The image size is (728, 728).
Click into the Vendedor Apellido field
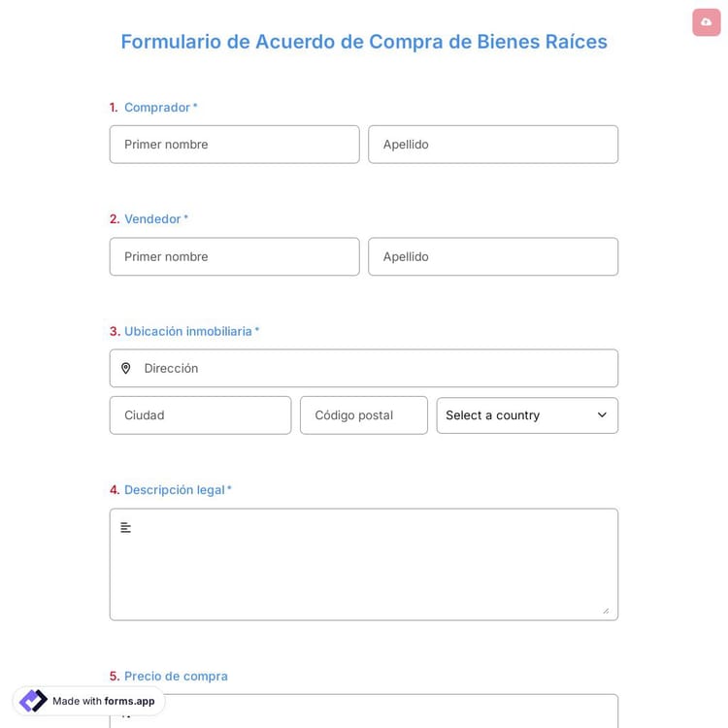pyautogui.click(x=493, y=257)
